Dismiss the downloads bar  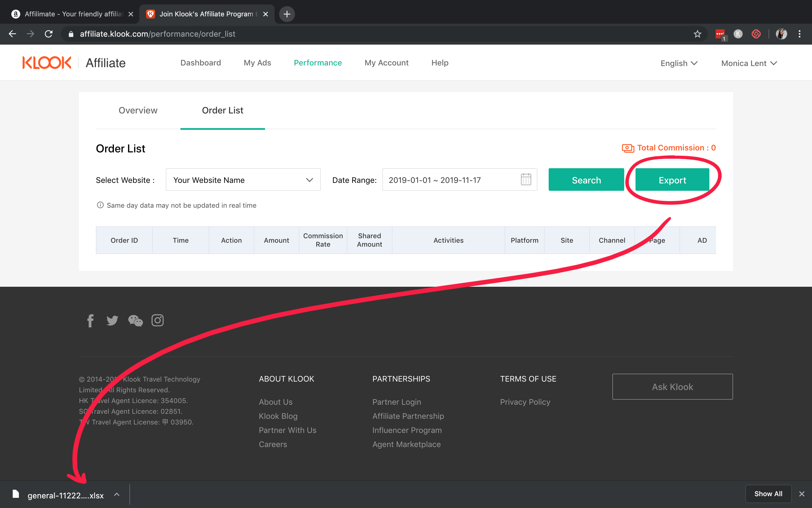click(x=802, y=494)
